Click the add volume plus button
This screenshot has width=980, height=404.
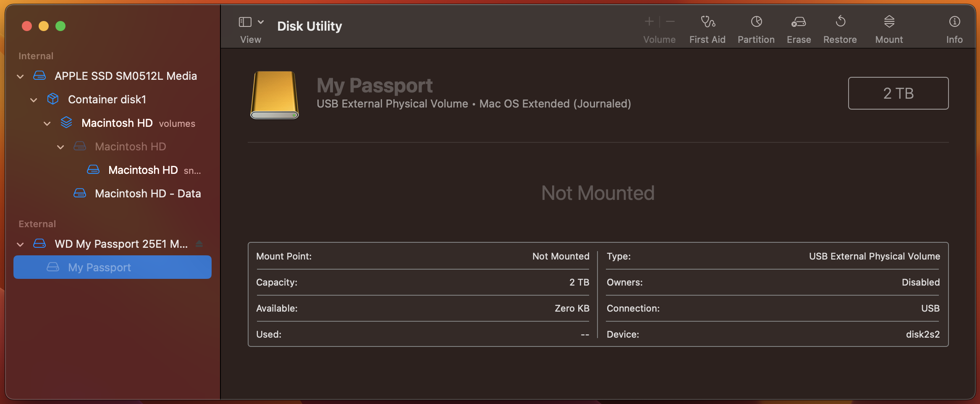[x=649, y=21]
